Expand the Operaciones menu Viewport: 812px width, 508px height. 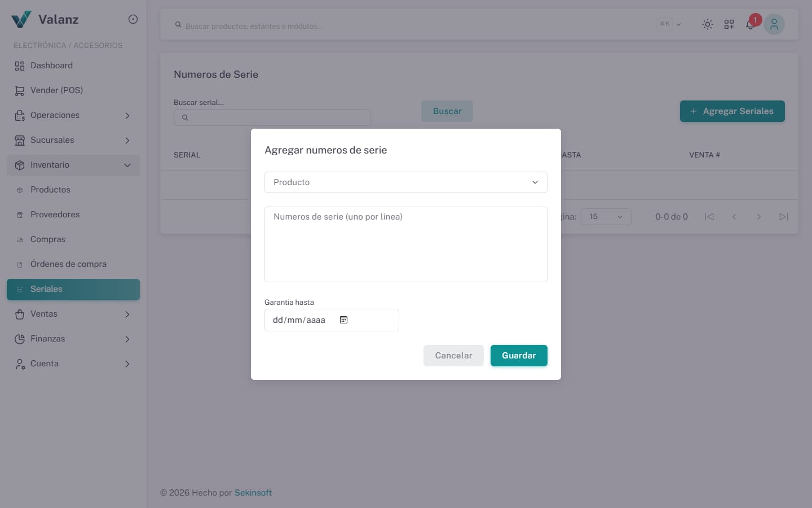73,115
